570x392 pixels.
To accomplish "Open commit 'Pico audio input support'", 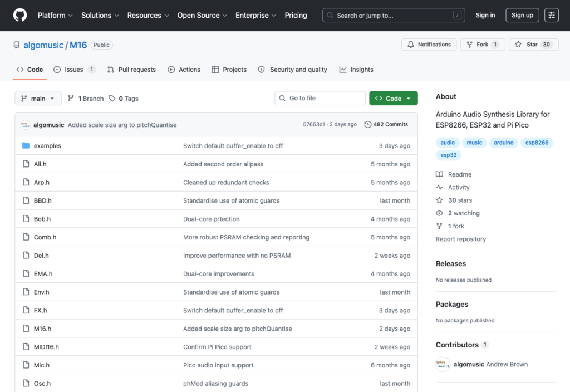I will pyautogui.click(x=218, y=365).
